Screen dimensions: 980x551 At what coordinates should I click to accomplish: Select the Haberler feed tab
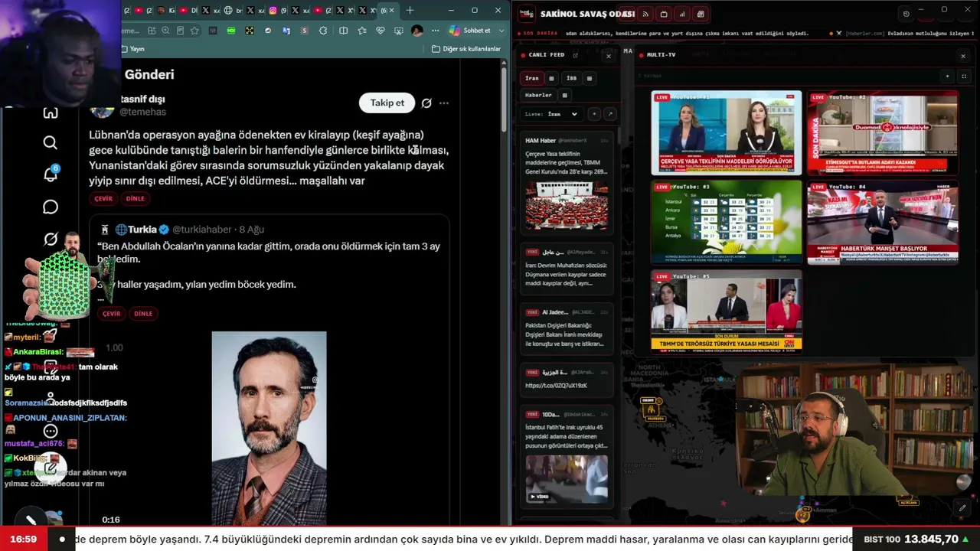[538, 95]
